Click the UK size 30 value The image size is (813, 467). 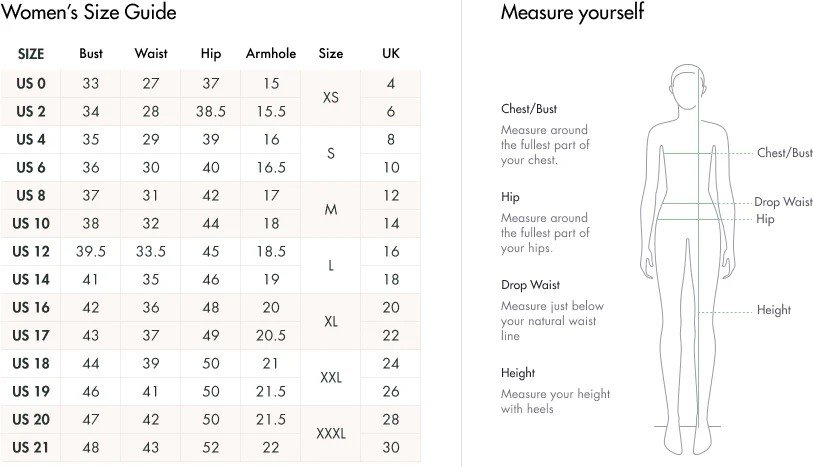(391, 448)
